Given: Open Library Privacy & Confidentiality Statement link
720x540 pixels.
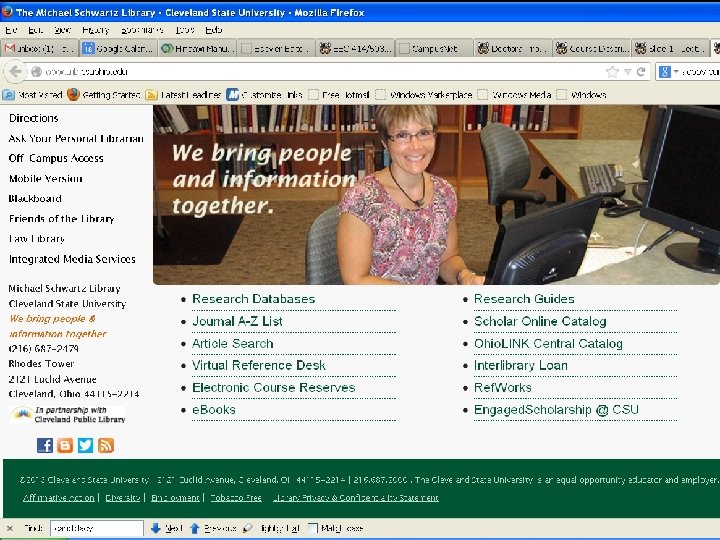Looking at the screenshot, I should click(x=356, y=498).
